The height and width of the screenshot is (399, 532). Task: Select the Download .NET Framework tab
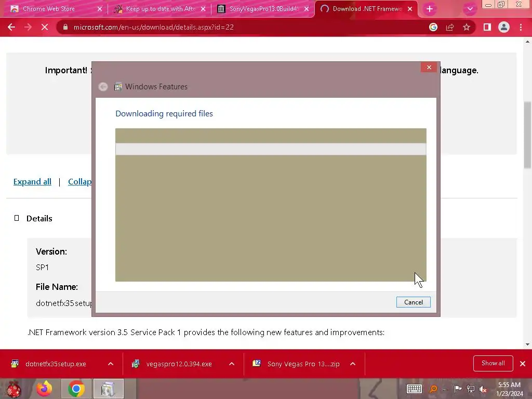(366, 9)
